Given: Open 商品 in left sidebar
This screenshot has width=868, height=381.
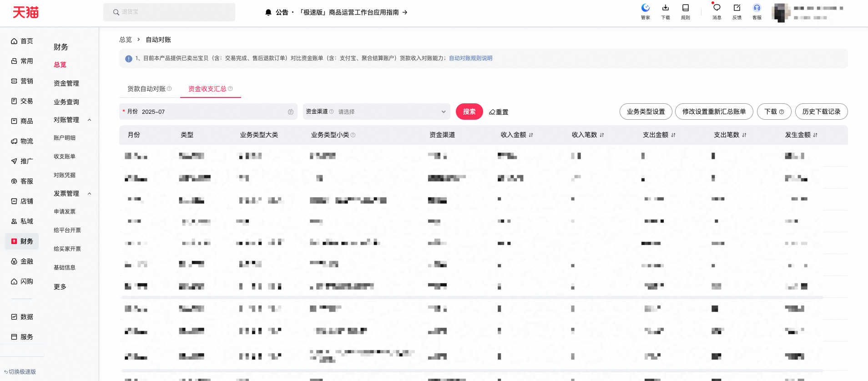Looking at the screenshot, I should (22, 121).
